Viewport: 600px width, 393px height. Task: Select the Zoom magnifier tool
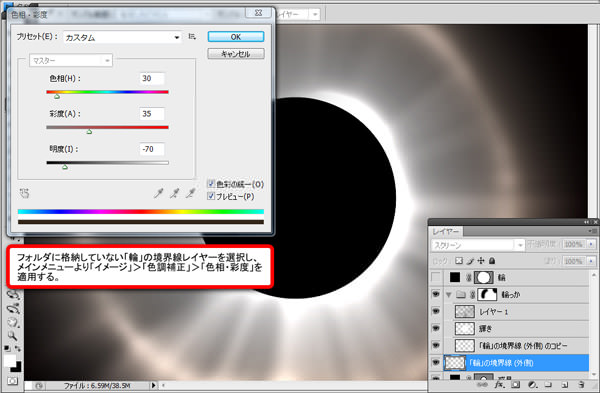click(x=13, y=336)
